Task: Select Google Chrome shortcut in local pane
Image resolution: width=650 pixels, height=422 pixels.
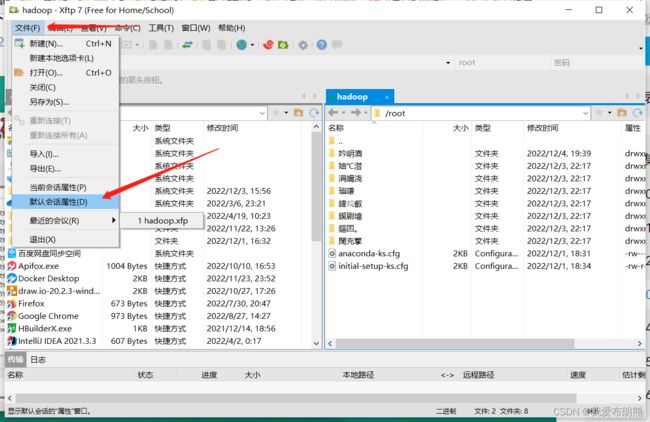Action: [48, 316]
